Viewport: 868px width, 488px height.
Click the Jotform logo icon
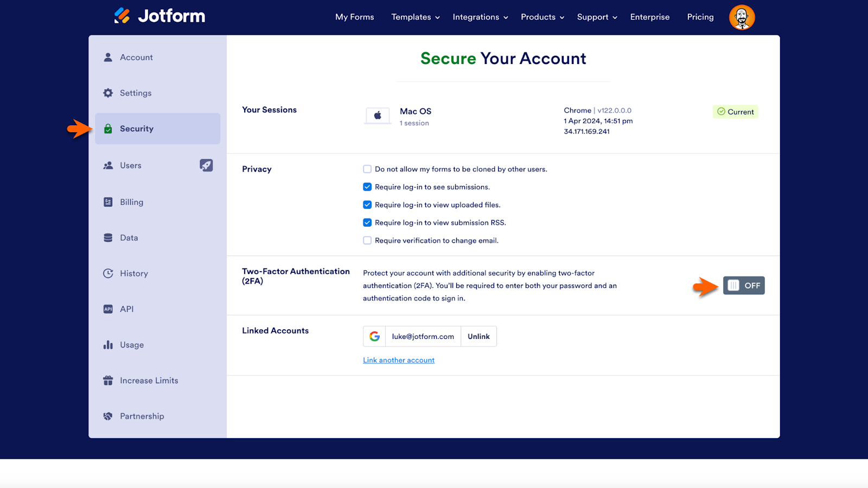(122, 16)
